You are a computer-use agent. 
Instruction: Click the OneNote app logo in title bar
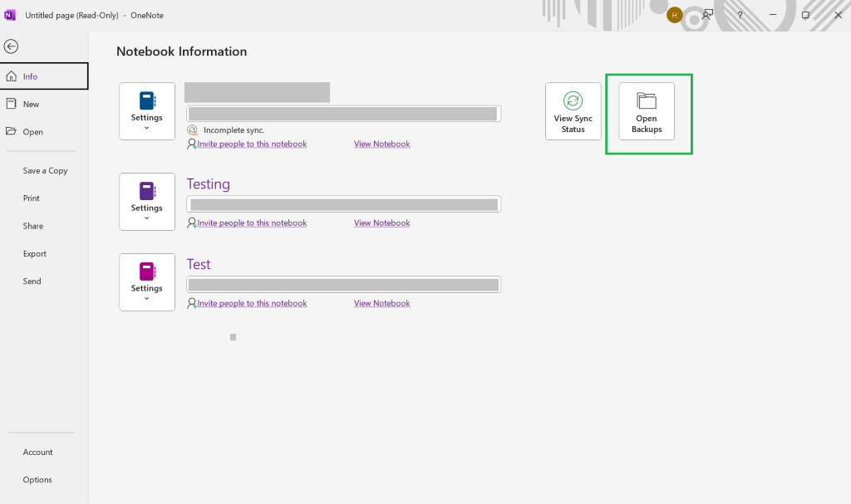[x=10, y=15]
